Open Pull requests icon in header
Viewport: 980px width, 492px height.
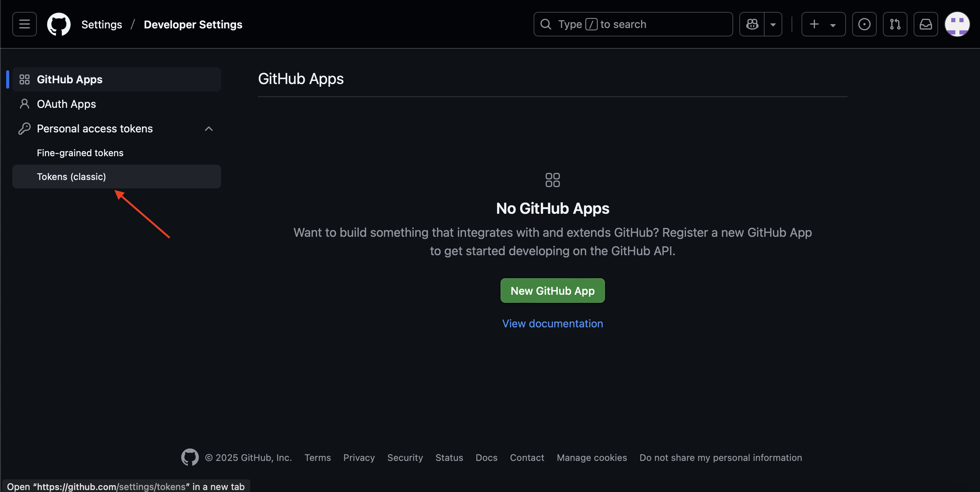tap(895, 24)
